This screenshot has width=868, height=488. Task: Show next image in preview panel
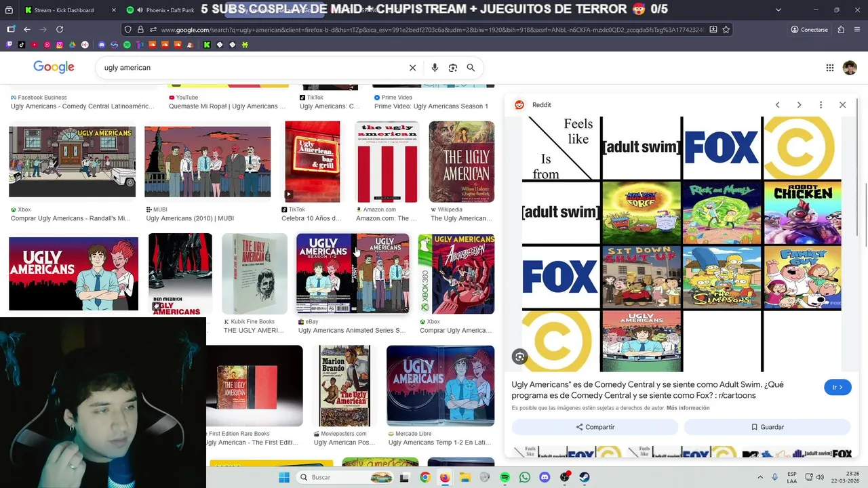click(x=799, y=105)
